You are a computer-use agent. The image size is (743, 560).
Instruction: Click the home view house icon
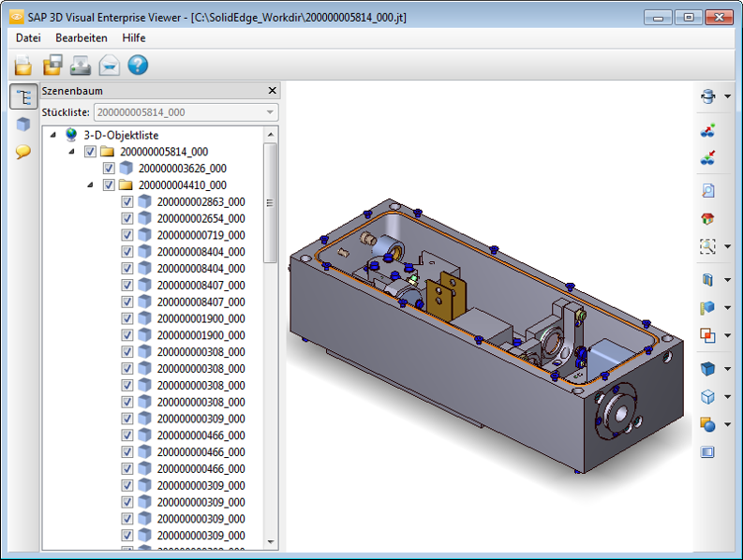pos(708,218)
